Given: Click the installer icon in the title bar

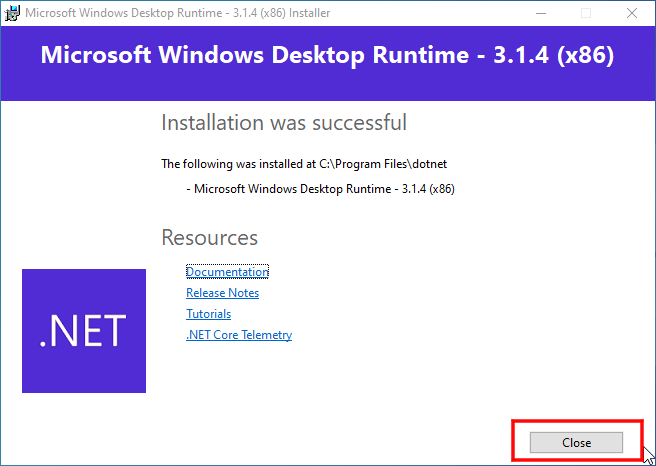Looking at the screenshot, I should click(11, 13).
